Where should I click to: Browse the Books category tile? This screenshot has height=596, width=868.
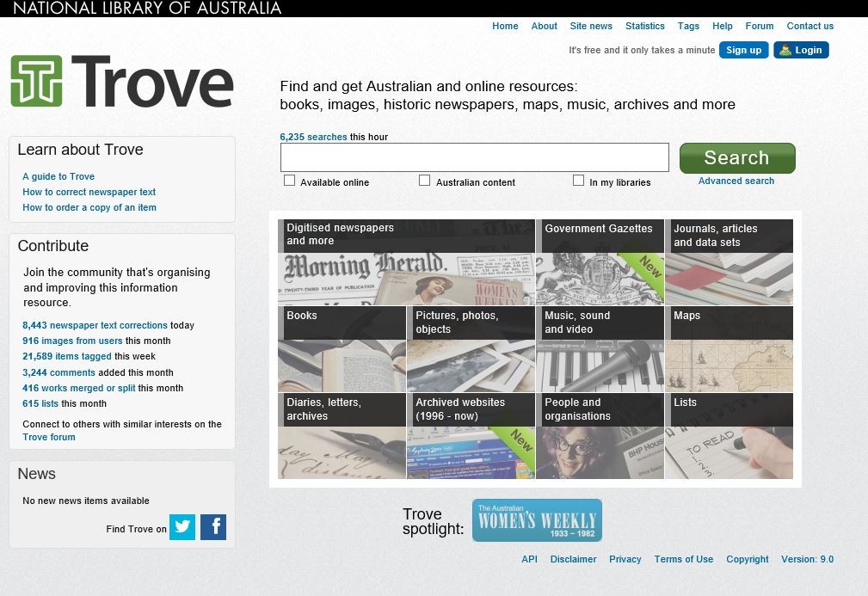tap(342, 349)
